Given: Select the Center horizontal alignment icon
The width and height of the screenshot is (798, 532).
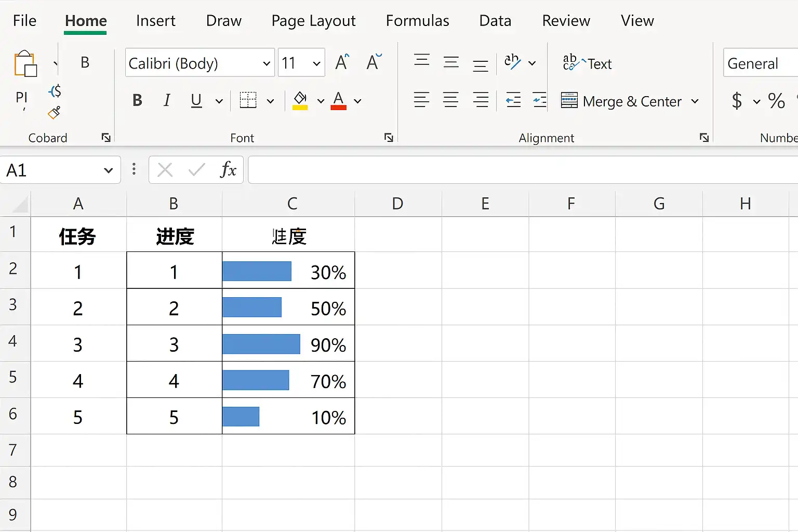Looking at the screenshot, I should tap(450, 100).
